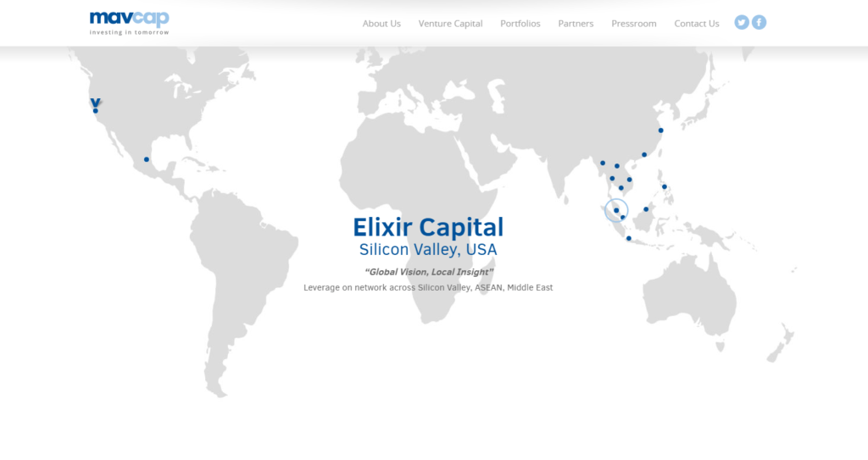The height and width of the screenshot is (460, 868).
Task: Click the investing in tomorrow tagline
Action: point(130,32)
